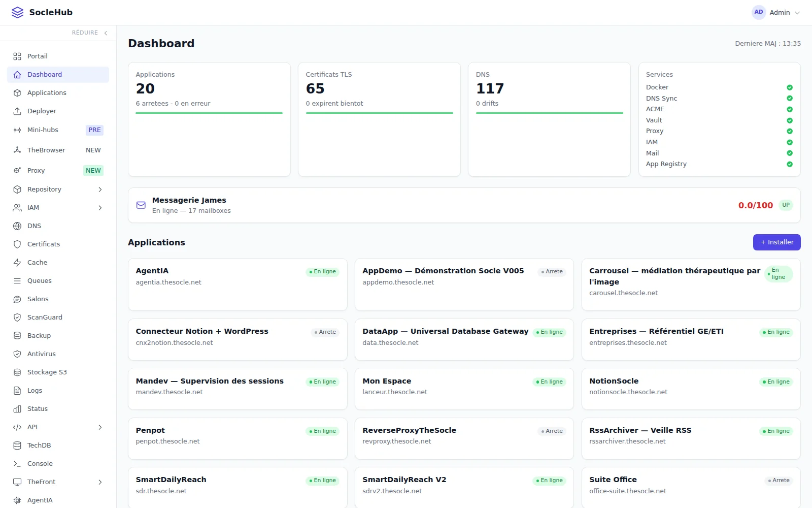Click the + Installer button
Screen dimensions: 812x508
point(776,242)
